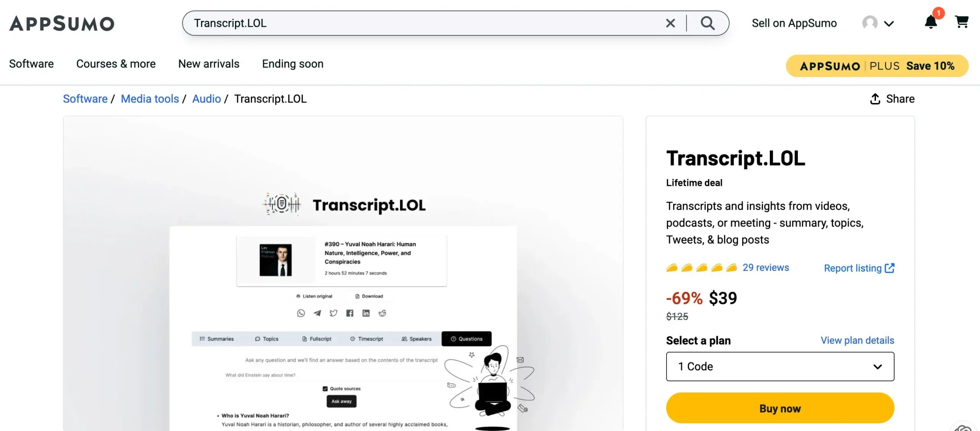Open the 29 reviews link

pos(766,268)
